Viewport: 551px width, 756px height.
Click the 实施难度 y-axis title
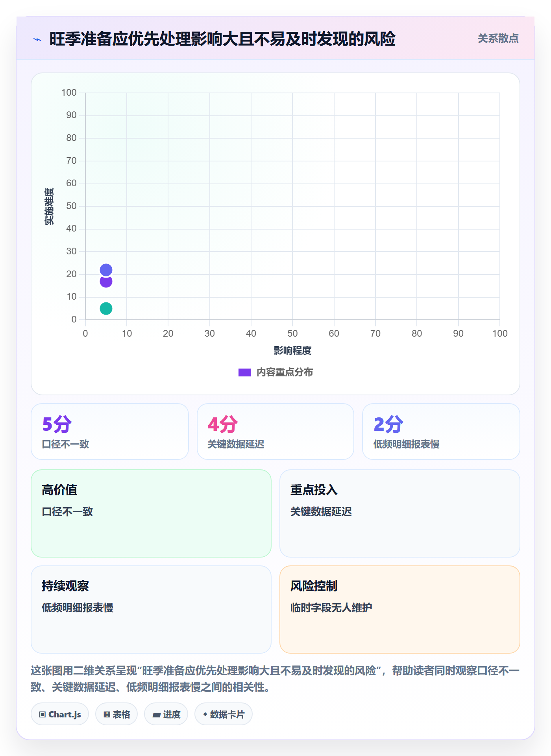(49, 206)
